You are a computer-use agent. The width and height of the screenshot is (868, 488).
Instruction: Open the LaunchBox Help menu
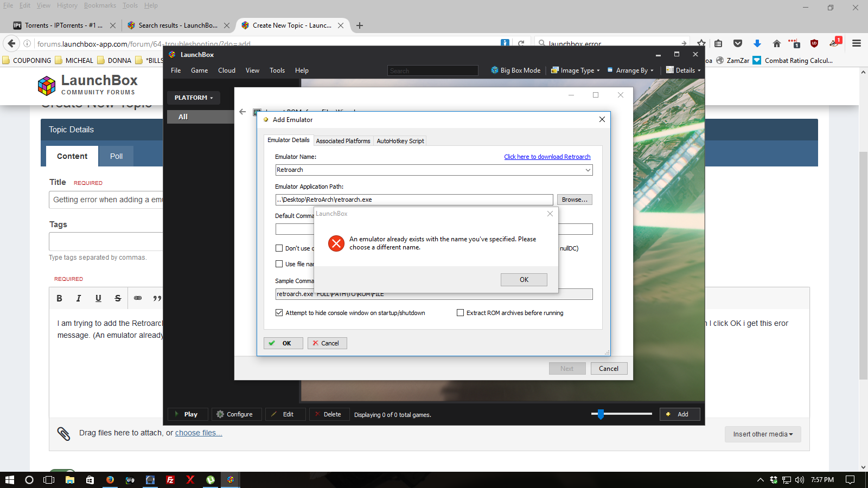pyautogui.click(x=302, y=70)
